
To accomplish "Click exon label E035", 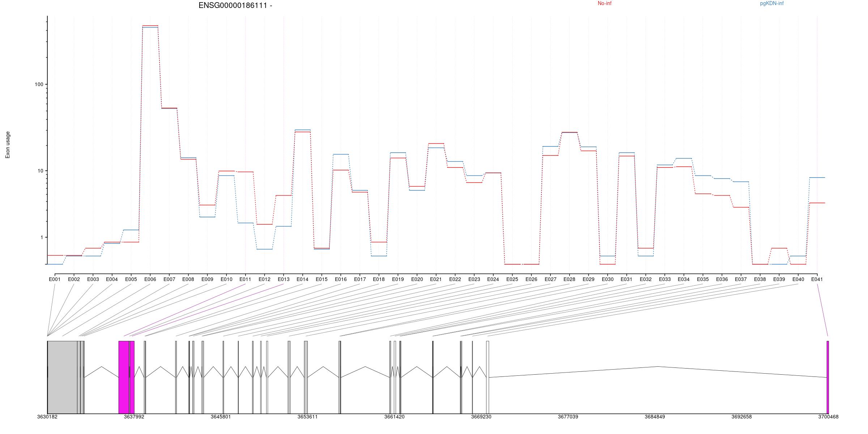I will point(703,279).
